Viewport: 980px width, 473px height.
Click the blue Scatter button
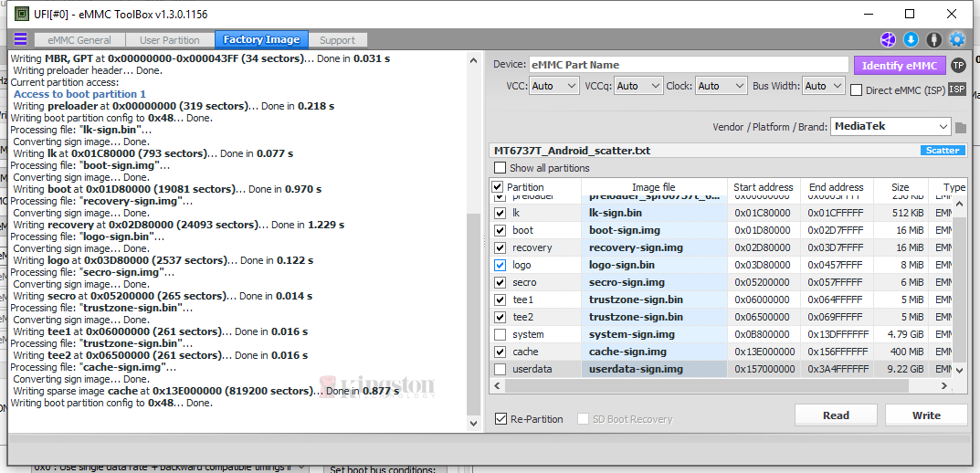tap(943, 151)
